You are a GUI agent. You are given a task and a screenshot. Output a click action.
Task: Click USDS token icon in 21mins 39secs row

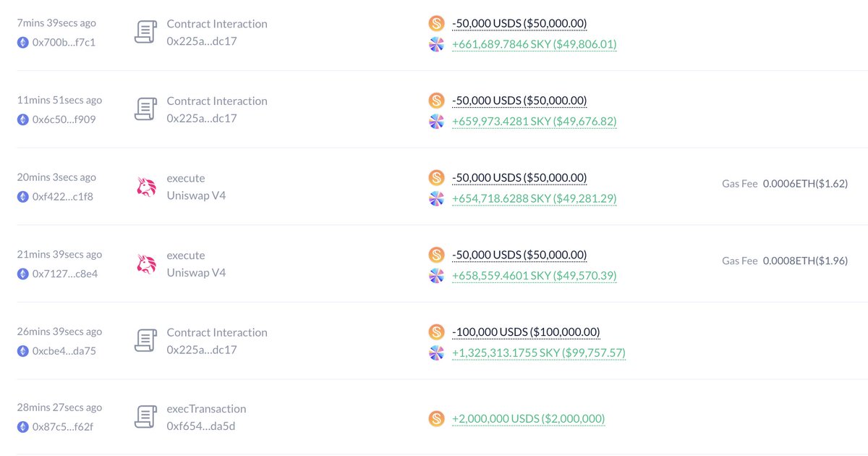tap(435, 255)
